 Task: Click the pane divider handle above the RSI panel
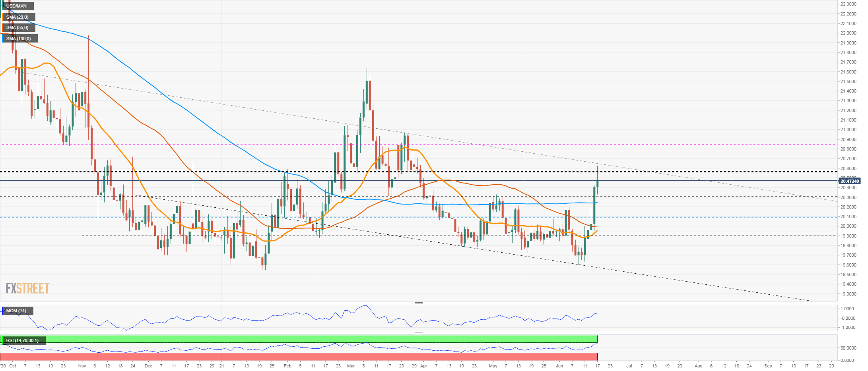[x=419, y=333]
